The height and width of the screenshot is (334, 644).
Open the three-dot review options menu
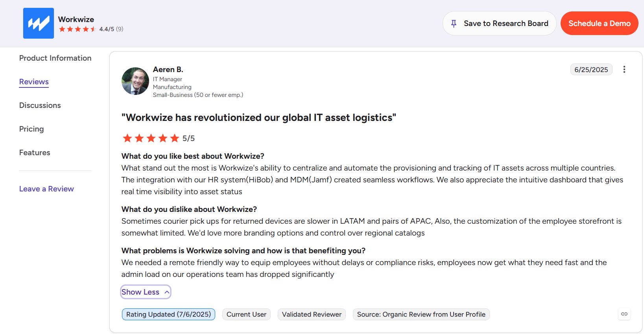[x=624, y=69]
